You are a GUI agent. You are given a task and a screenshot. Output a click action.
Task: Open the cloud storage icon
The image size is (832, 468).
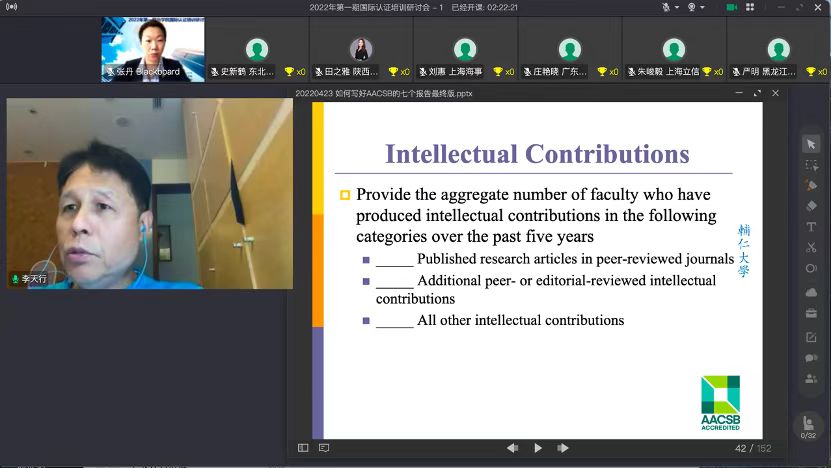point(811,292)
